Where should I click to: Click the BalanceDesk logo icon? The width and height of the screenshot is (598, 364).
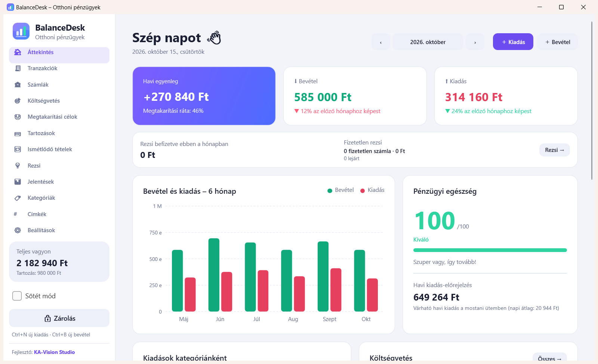(x=21, y=31)
